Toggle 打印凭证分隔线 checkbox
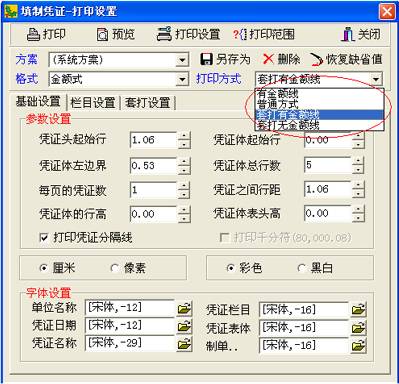 44,238
